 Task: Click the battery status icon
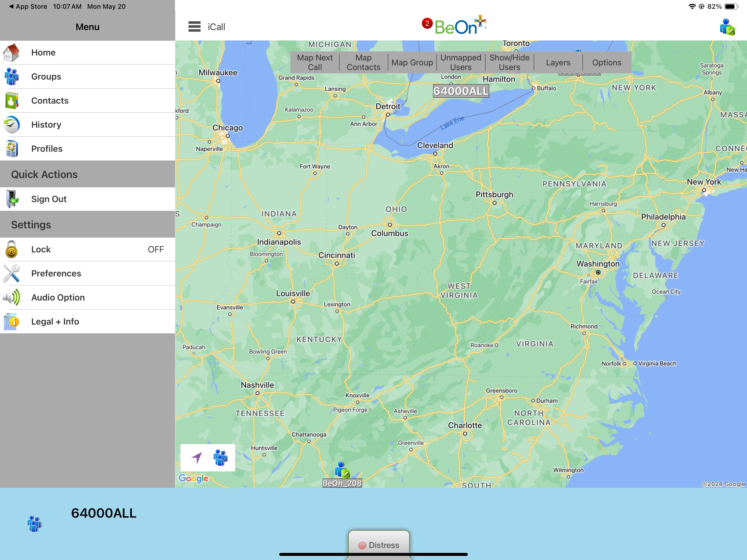click(x=731, y=6)
